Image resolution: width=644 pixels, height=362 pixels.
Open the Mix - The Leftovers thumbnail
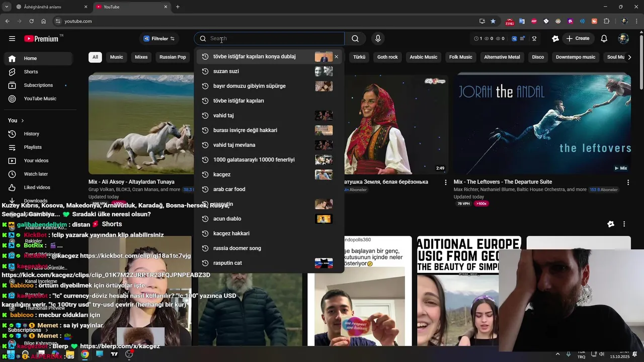[x=542, y=124]
